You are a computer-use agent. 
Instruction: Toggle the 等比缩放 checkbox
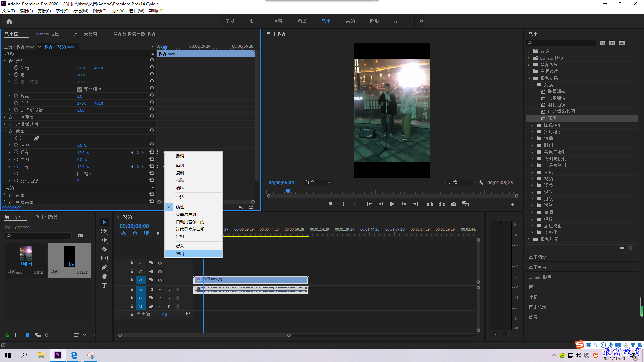[x=80, y=89]
